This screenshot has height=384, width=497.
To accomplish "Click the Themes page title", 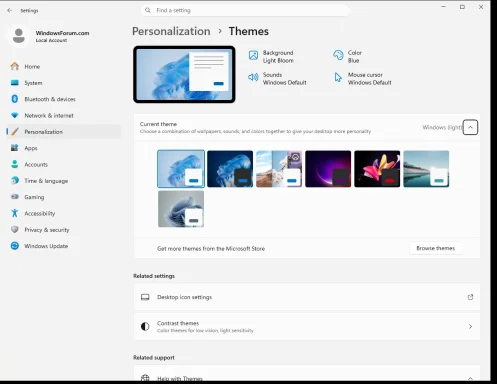I will [x=249, y=31].
